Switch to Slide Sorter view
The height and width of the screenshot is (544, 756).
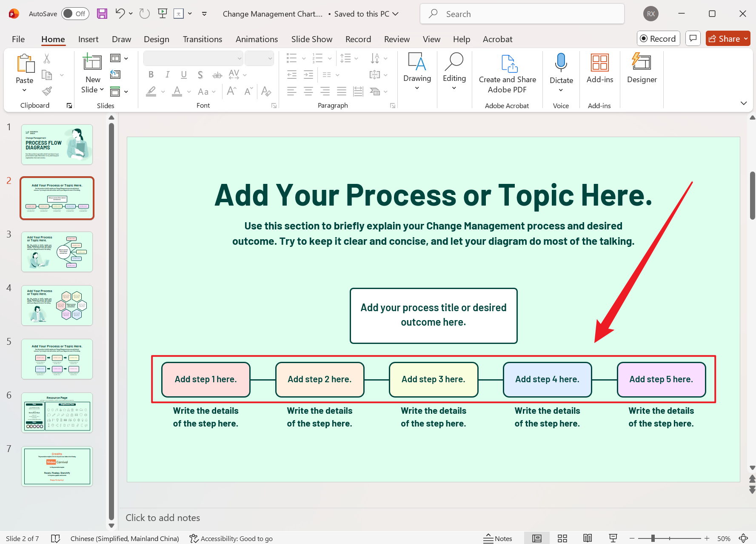pos(562,538)
